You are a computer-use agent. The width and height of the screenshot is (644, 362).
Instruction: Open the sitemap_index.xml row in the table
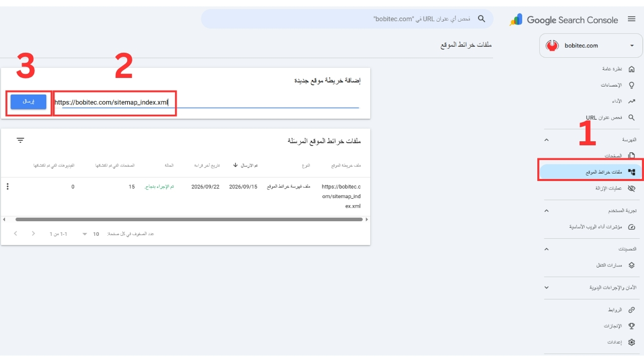point(186,197)
